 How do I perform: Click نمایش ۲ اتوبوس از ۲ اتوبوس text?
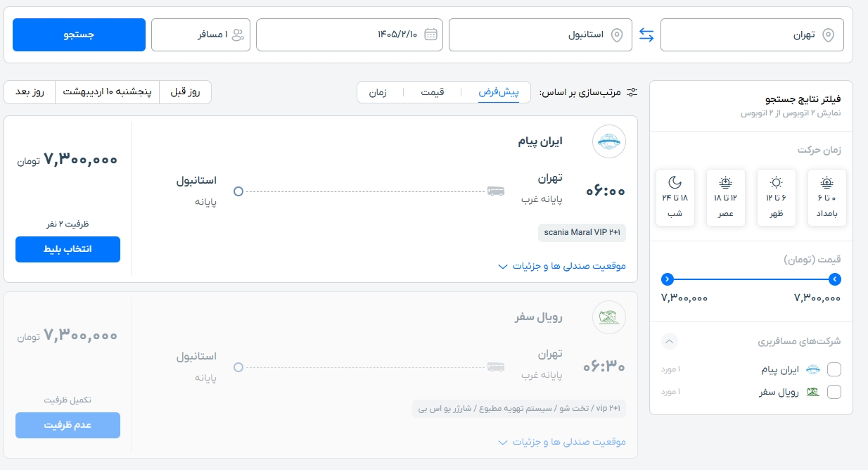tap(791, 113)
